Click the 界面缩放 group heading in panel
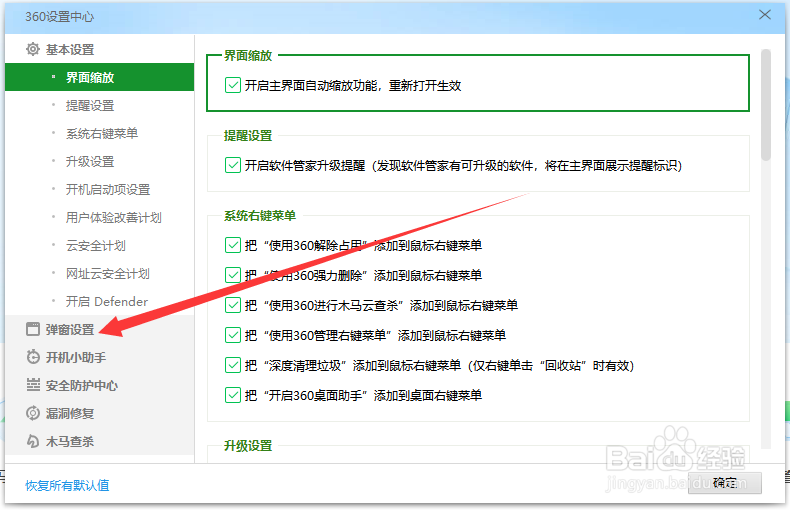This screenshot has width=790, height=510. (248, 55)
